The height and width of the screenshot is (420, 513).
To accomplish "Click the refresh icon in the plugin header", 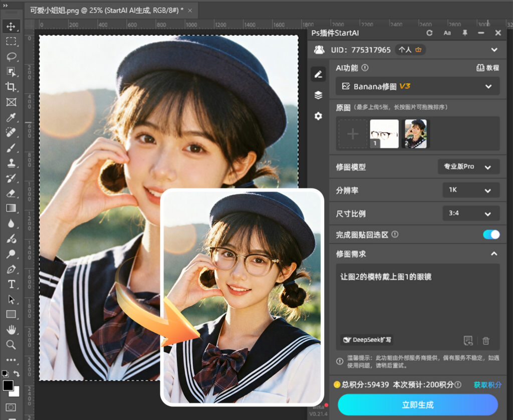I will pyautogui.click(x=429, y=33).
